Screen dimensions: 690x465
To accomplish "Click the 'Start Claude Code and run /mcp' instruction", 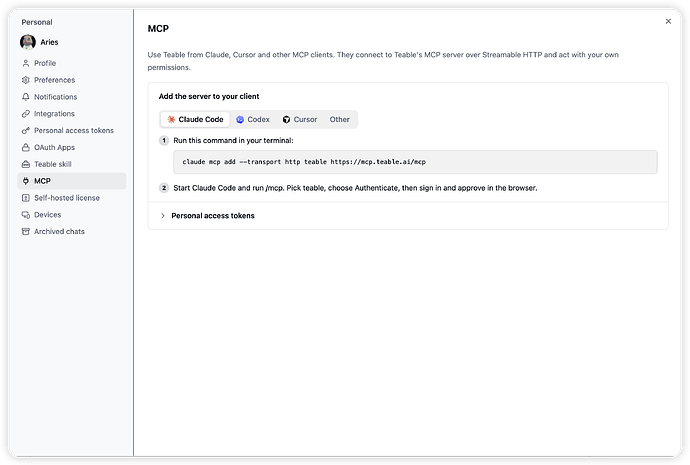I will 355,188.
